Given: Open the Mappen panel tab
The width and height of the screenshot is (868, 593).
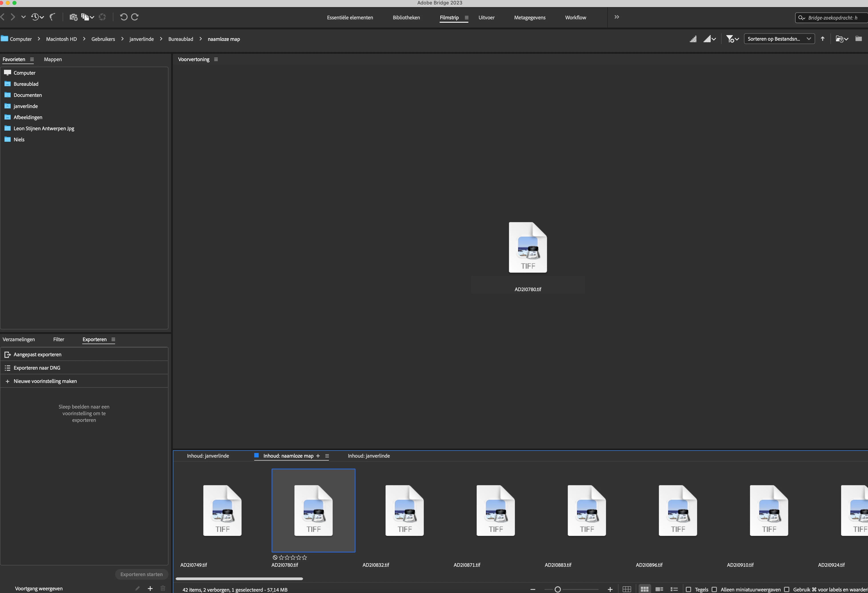Looking at the screenshot, I should click(x=53, y=59).
